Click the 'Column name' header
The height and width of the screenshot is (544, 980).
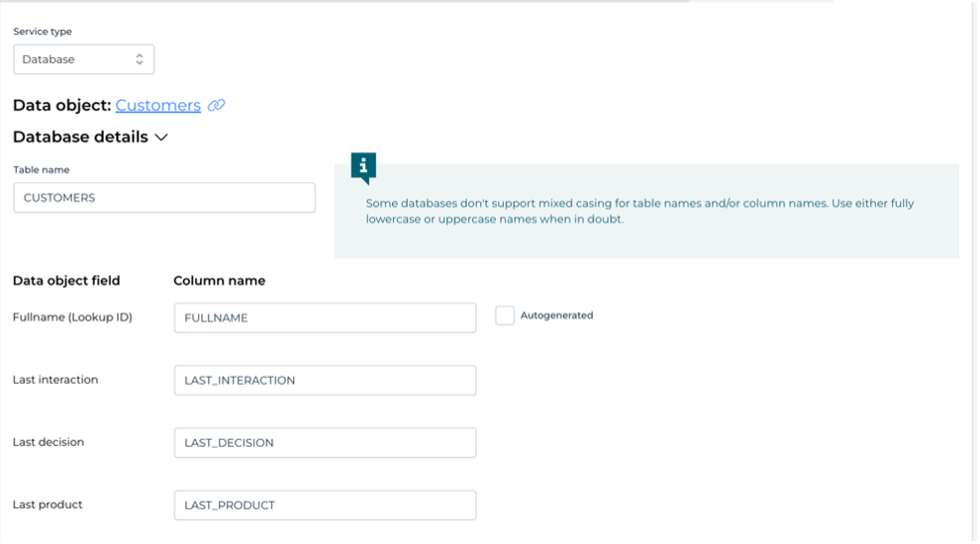point(220,281)
